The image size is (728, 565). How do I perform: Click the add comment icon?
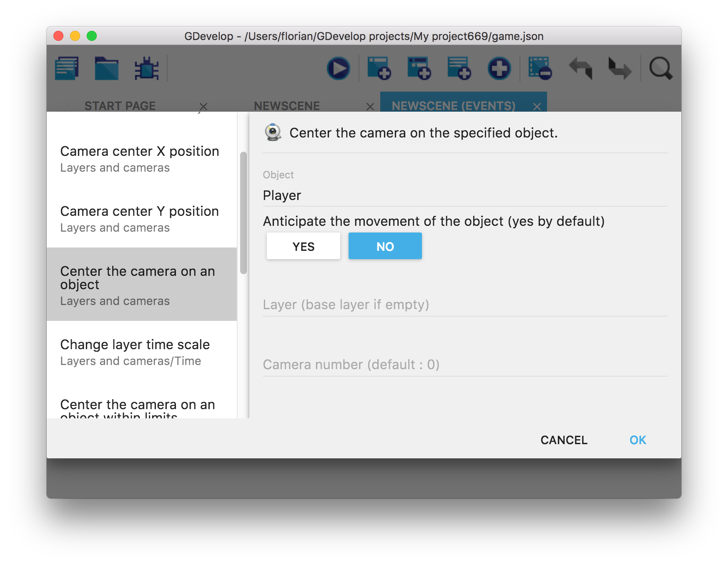point(459,68)
